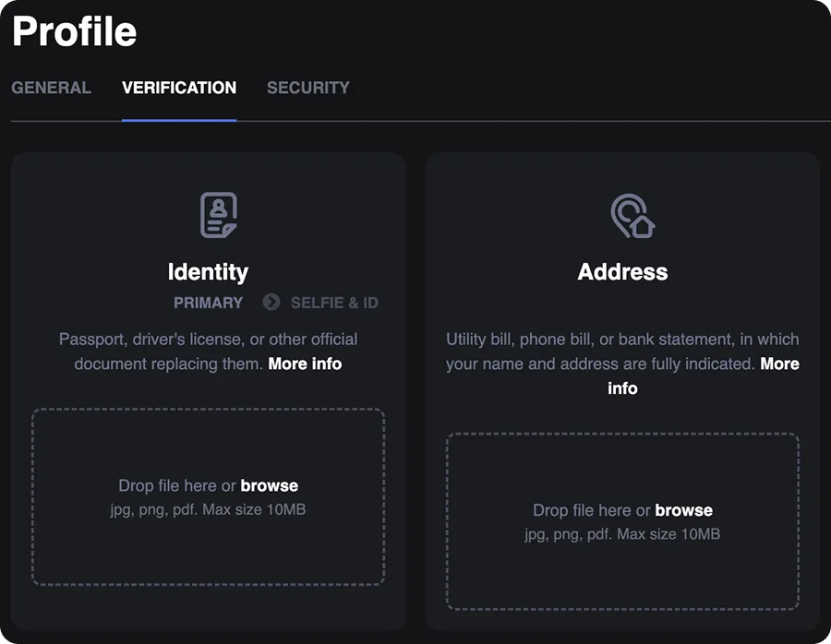
Task: Open the Verification tab
Action: [179, 88]
